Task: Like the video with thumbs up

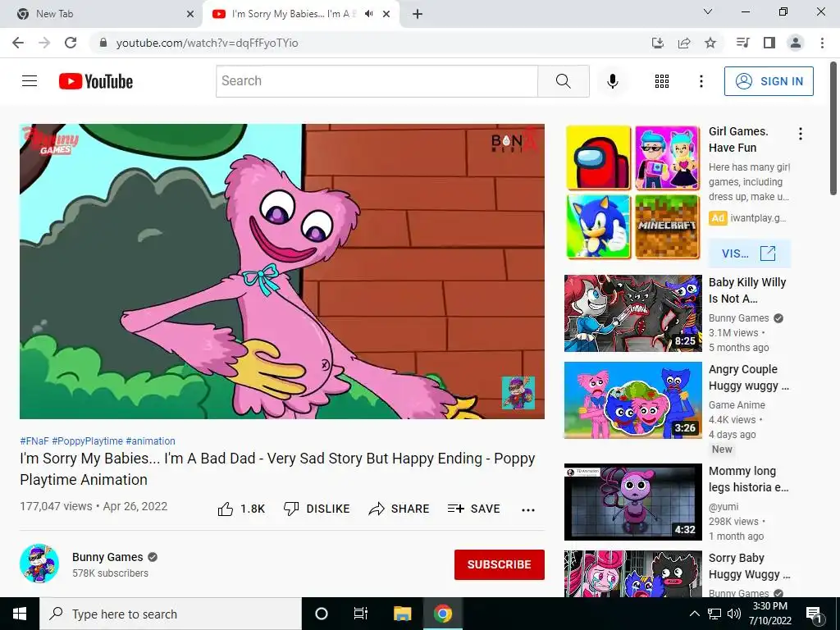Action: pos(241,509)
